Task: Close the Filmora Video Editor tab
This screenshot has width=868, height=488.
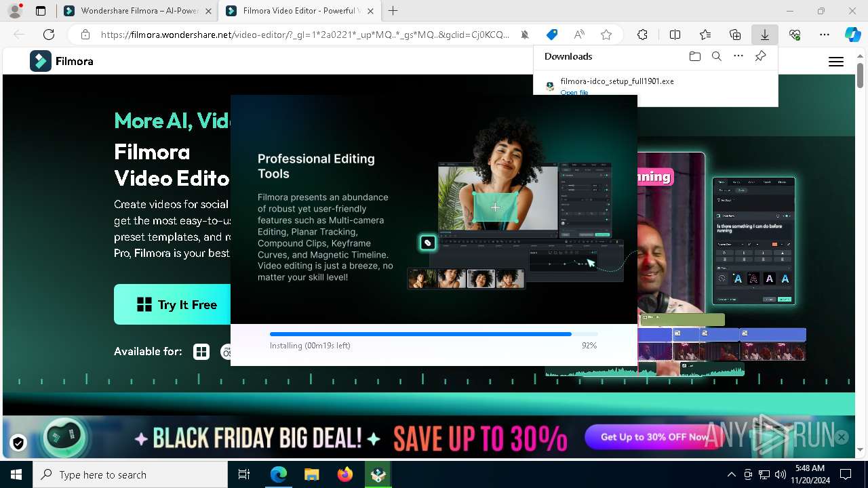Action: tap(370, 11)
